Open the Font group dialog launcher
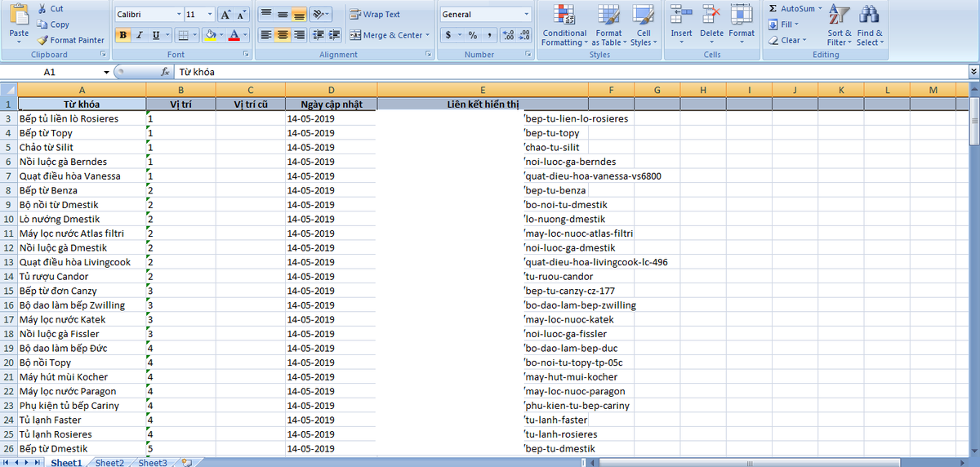Viewport: 980px width, 467px height. (x=245, y=55)
